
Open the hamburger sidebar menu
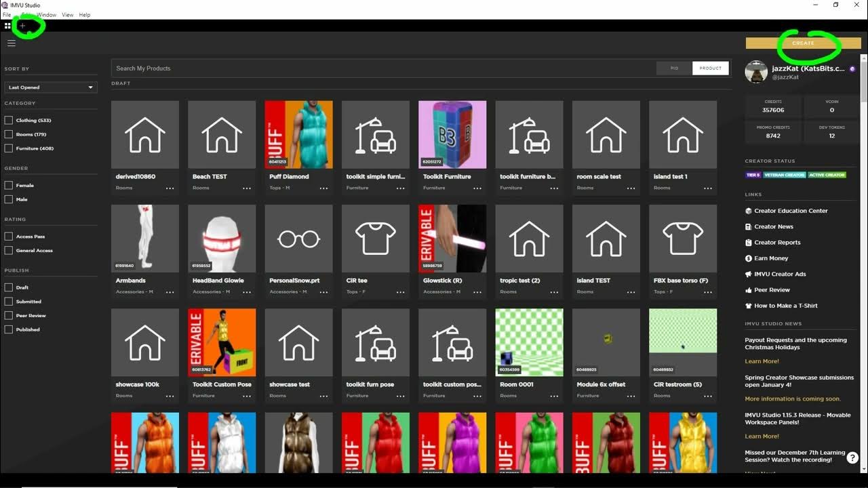11,43
